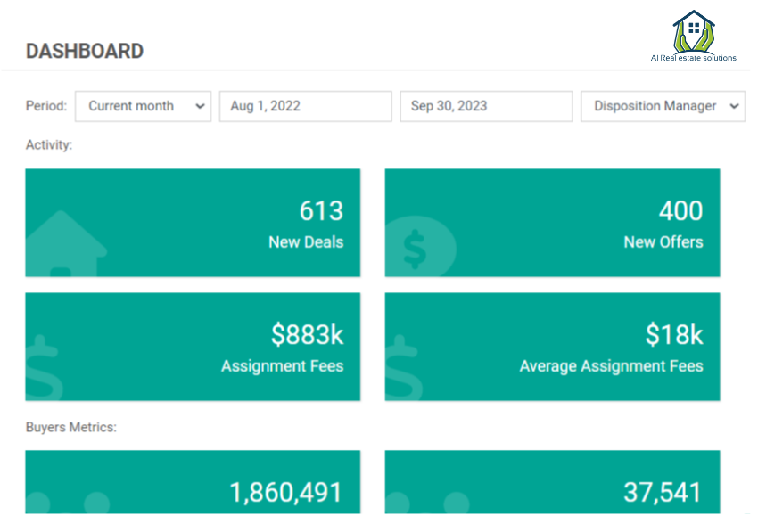Click the 1,860,491 buyers metric value
Image resolution: width=758 pixels, height=532 pixels.
pyautogui.click(x=285, y=493)
